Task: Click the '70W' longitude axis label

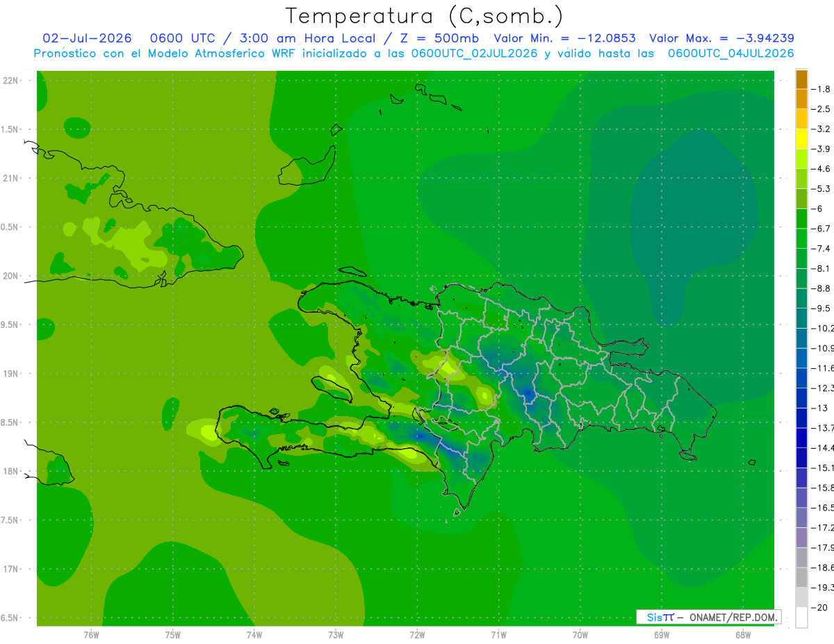Action: tap(580, 635)
